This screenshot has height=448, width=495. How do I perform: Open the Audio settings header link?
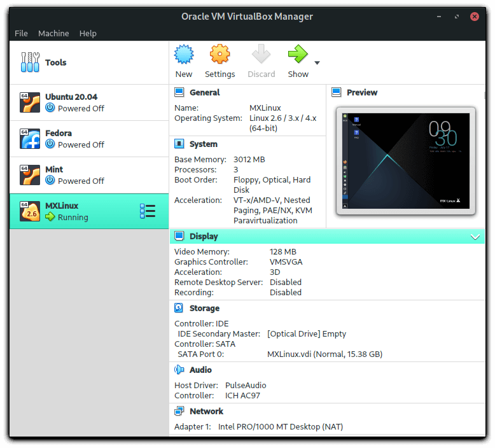200,370
